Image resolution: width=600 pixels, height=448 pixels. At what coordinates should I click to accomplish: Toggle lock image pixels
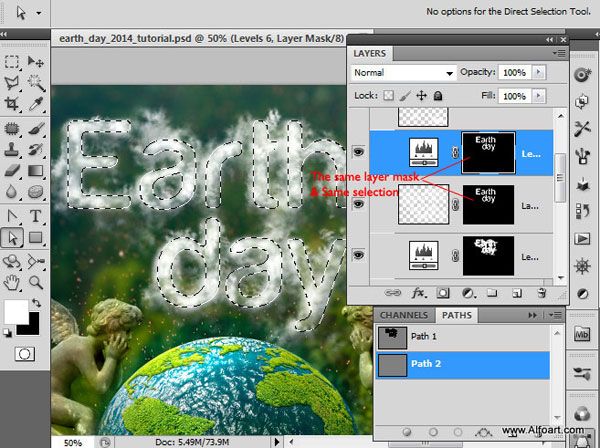405,95
